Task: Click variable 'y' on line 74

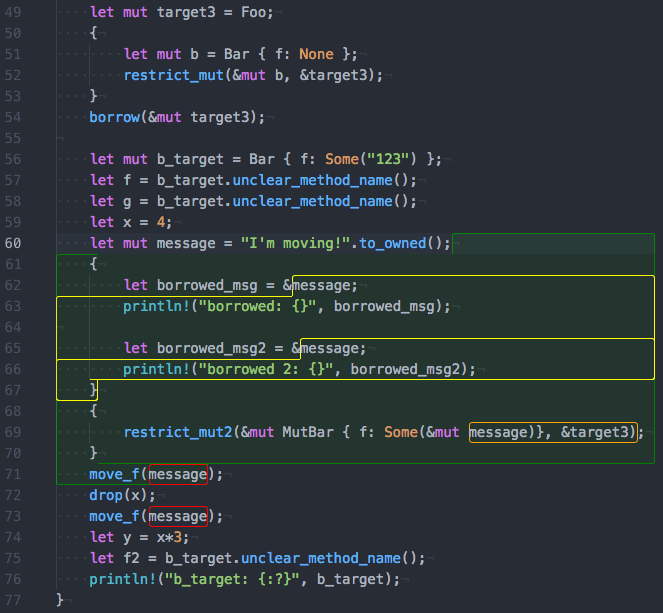Action: pyautogui.click(x=127, y=537)
